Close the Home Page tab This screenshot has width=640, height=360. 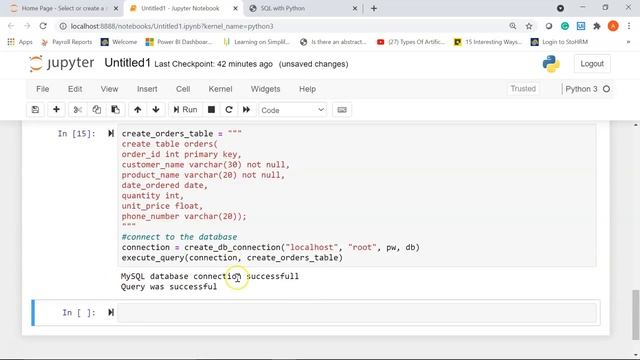116,8
